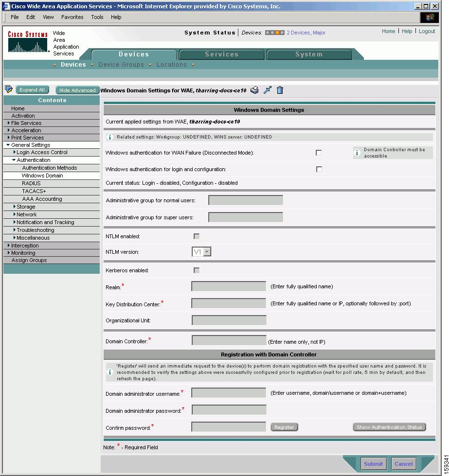Click the Home link at top right
Viewport: 449px width, 476px height.
(x=388, y=31)
